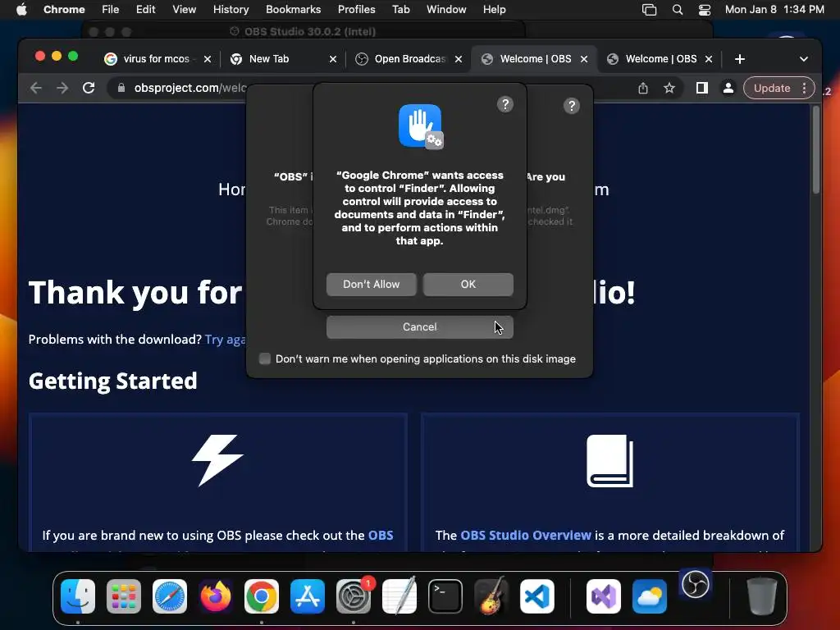This screenshot has width=840, height=630.
Task: Open the History menu
Action: point(231,10)
